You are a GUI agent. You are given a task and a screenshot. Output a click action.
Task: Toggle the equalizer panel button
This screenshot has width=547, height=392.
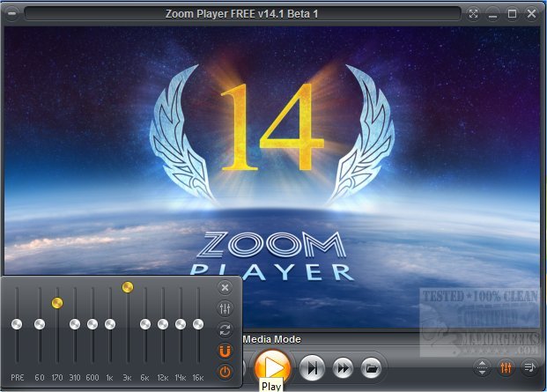(506, 367)
